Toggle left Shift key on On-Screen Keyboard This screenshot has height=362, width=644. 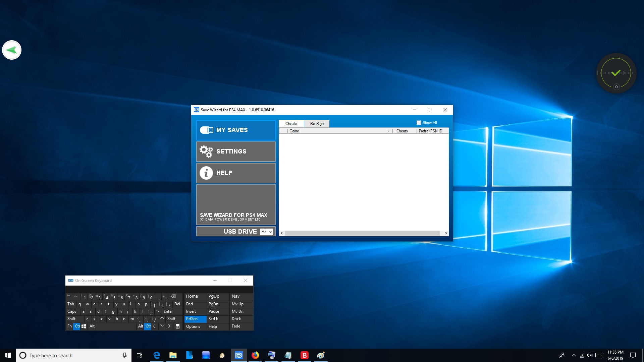74,319
